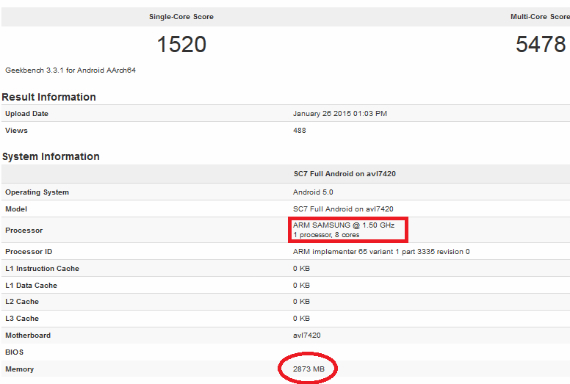Select the 0 KB value for L2 Cache
The image size is (570, 384).
click(x=301, y=302)
